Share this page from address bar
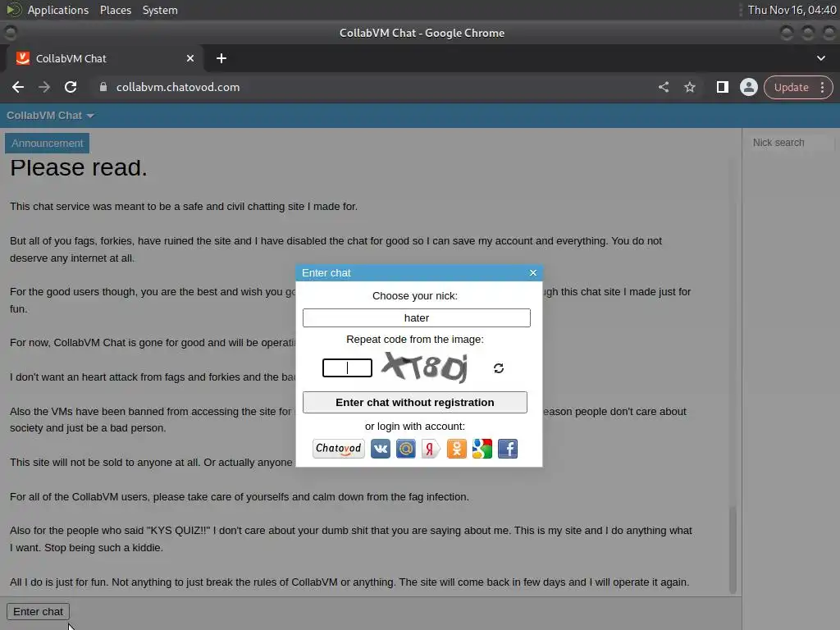This screenshot has width=840, height=630. [x=663, y=87]
